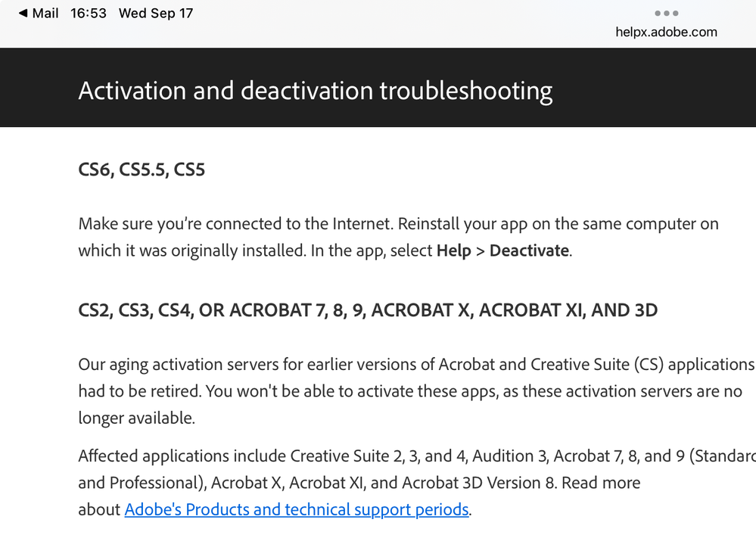This screenshot has height=538, width=756.
Task: Click the paragraph starting 'Our aging activation servers'
Action: [417, 391]
